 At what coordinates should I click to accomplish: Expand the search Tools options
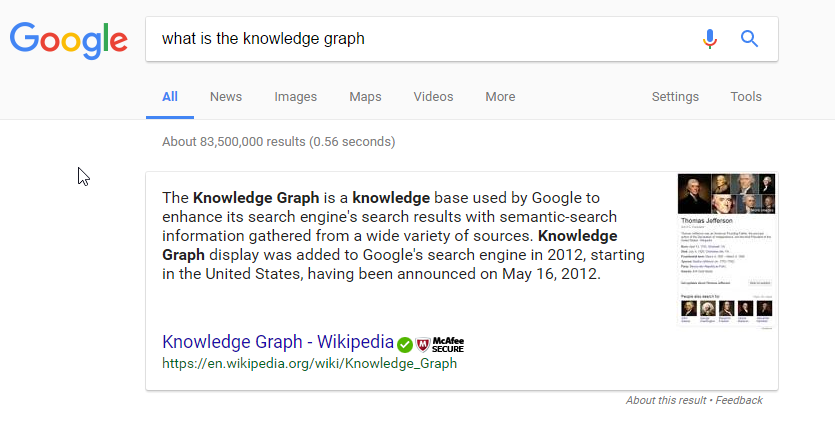pyautogui.click(x=746, y=97)
